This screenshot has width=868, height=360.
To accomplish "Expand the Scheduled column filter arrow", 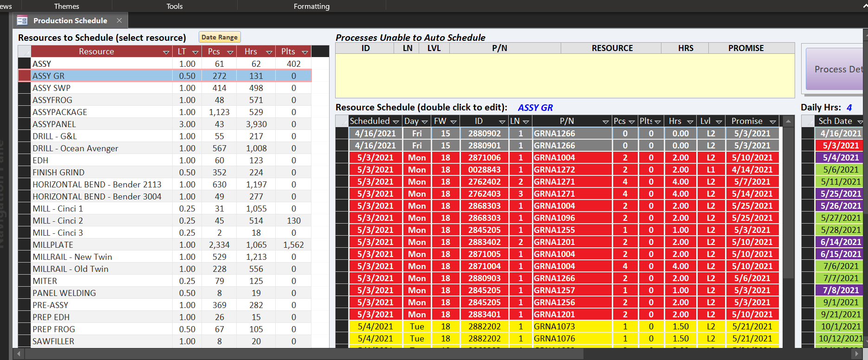I will click(x=396, y=122).
